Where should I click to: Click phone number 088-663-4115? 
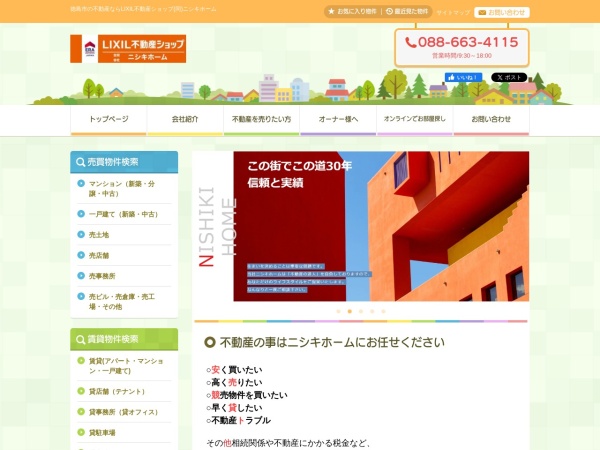pos(462,42)
